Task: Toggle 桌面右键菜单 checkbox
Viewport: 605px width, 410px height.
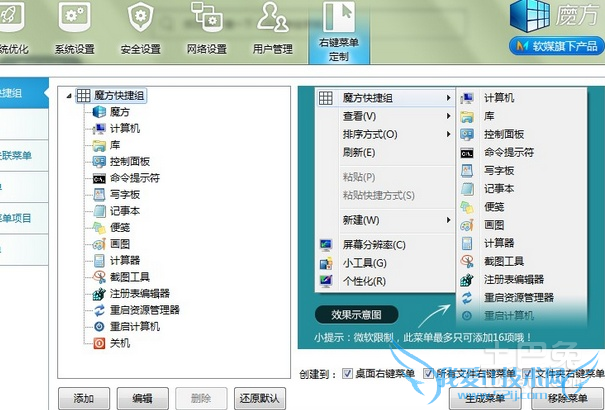Action: click(x=347, y=373)
